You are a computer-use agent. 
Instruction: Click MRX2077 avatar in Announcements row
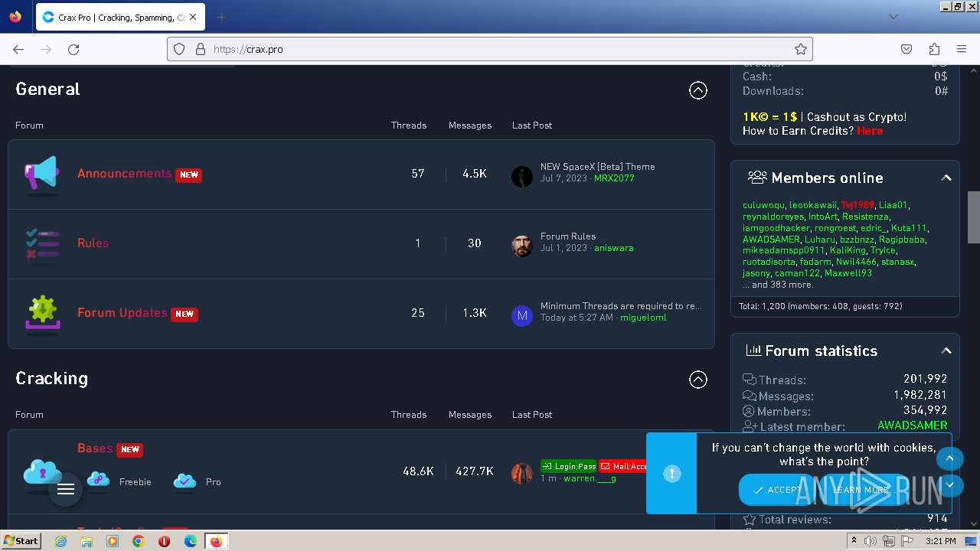522,176
